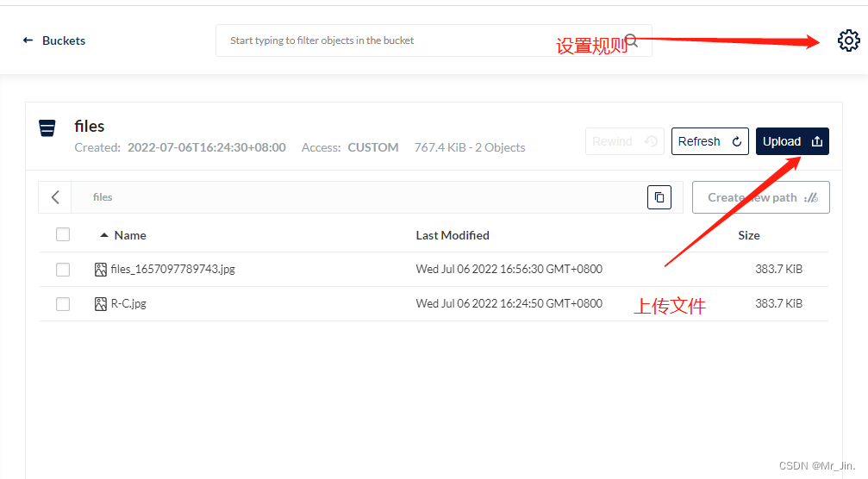Check the R-C.jpg row checkbox
Image resolution: width=868 pixels, height=479 pixels.
tap(63, 303)
